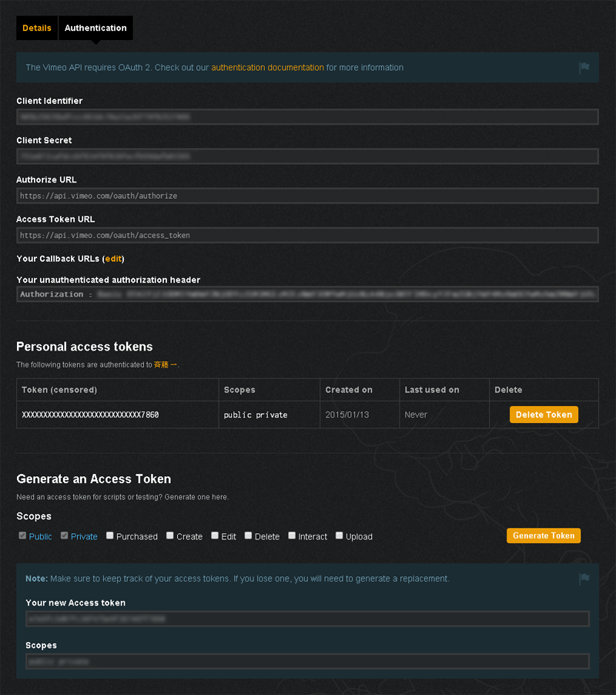616x695 pixels.
Task: Select the Authentication tab
Action: click(x=95, y=28)
